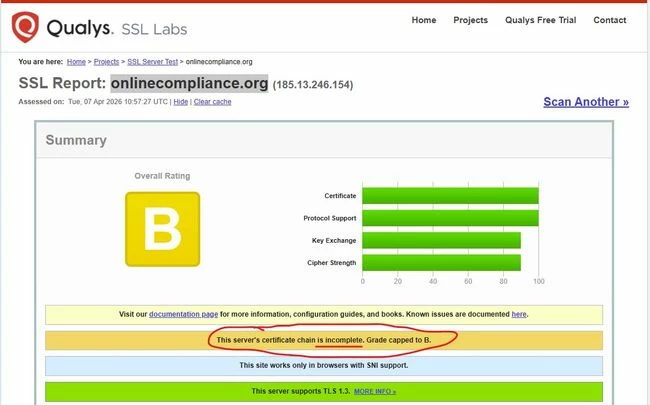Image resolution: width=650 pixels, height=405 pixels.
Task: Open the Contact navigation menu item
Action: pos(610,20)
